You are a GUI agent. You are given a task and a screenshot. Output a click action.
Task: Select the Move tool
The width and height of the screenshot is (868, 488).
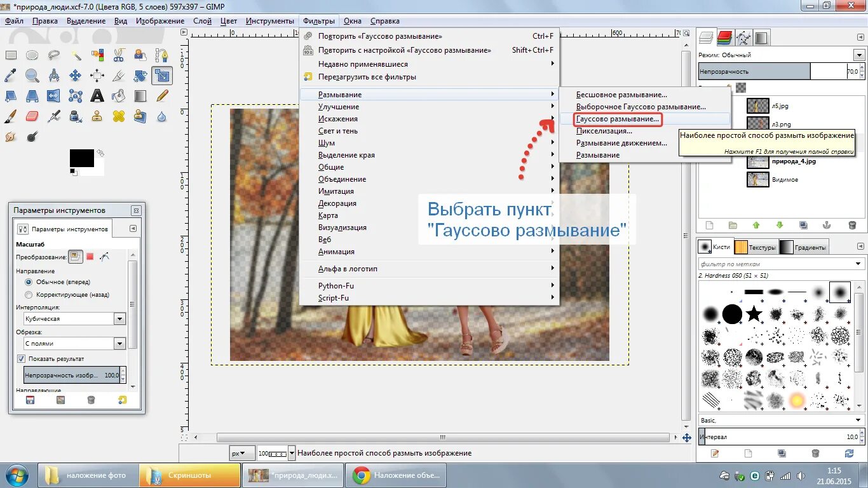tap(75, 76)
